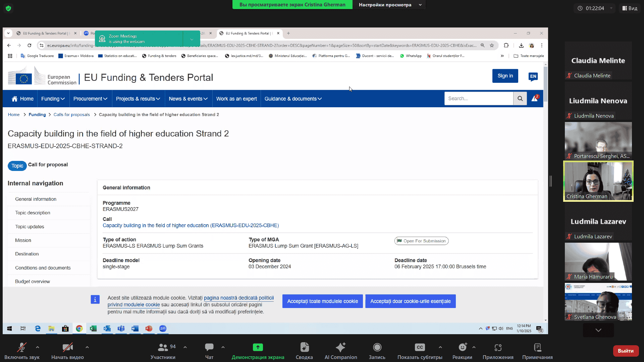Click the Summary icon in Zoom toolbar
Image resolution: width=644 pixels, height=362 pixels.
(304, 347)
